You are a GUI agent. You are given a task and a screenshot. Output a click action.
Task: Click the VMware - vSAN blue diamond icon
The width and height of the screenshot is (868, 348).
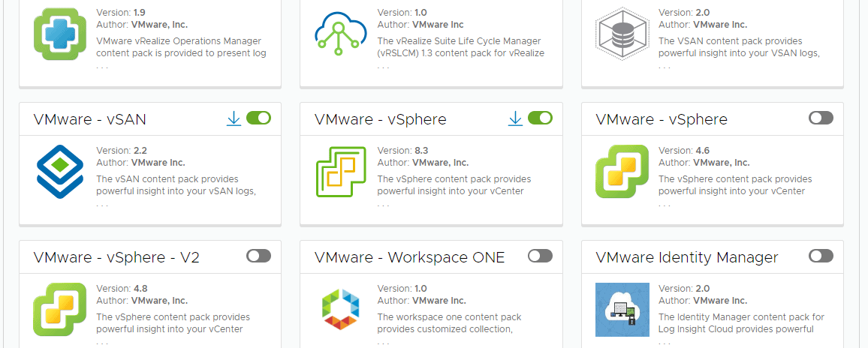[x=60, y=172]
